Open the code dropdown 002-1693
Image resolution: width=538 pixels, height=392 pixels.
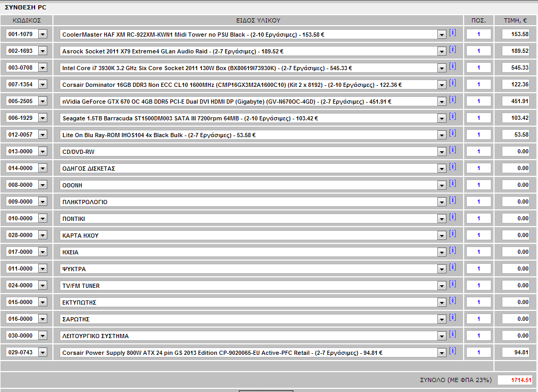pos(42,51)
